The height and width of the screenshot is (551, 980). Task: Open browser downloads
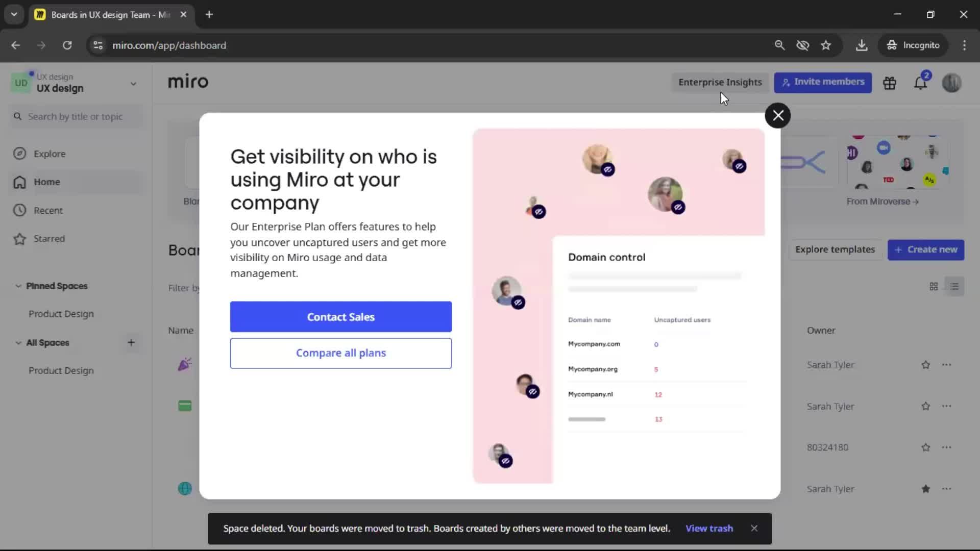click(862, 45)
